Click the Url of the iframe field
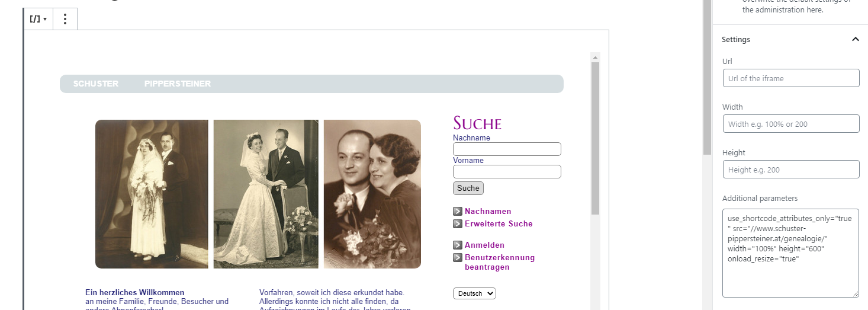 [x=791, y=78]
